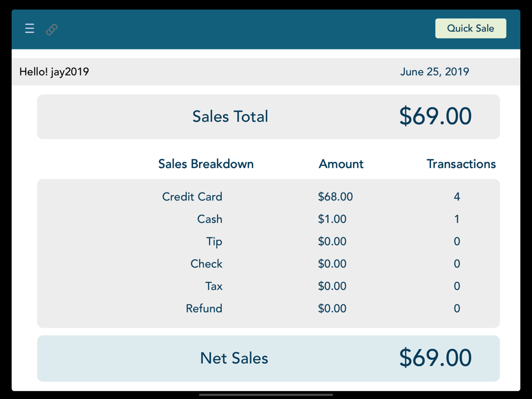Tap the Net Sales $69.00 amount
This screenshot has height=399, width=532.
click(435, 359)
